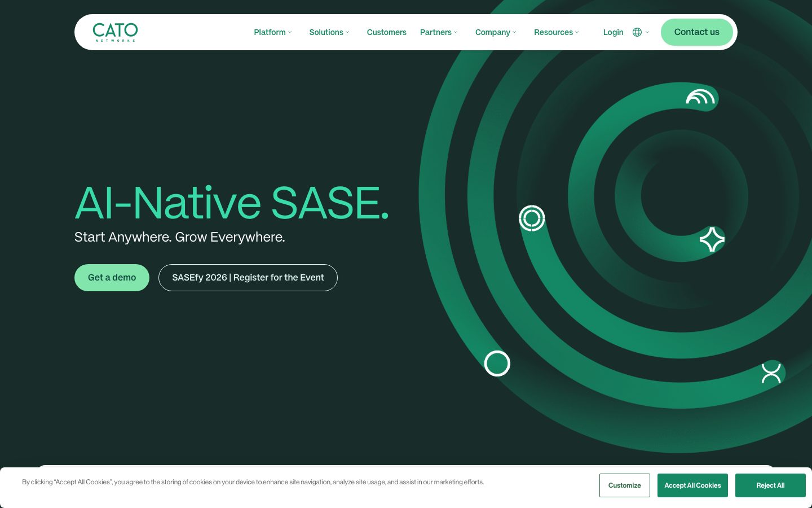The image size is (812, 508).
Task: Register for the SASEfy 2026 event
Action: tap(248, 278)
